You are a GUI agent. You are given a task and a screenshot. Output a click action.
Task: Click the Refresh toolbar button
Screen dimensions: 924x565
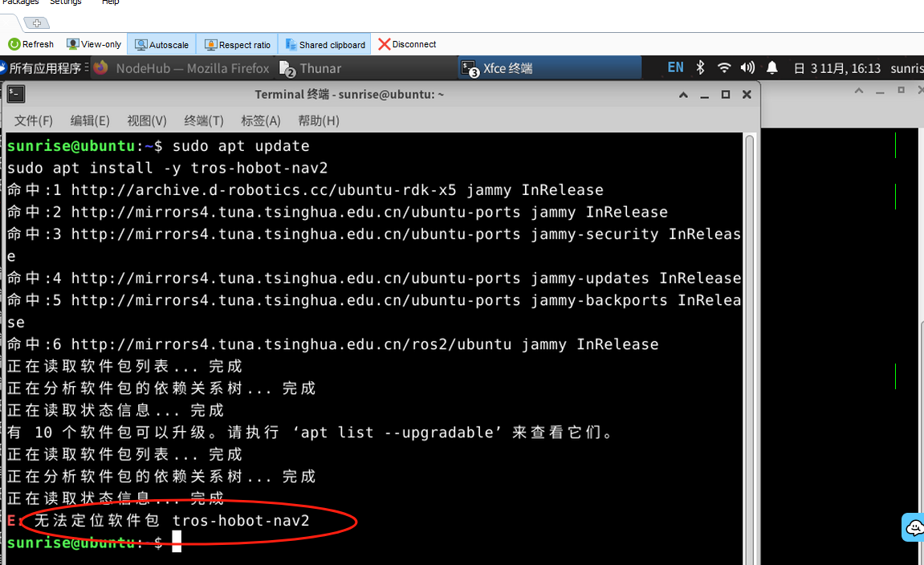pos(31,44)
